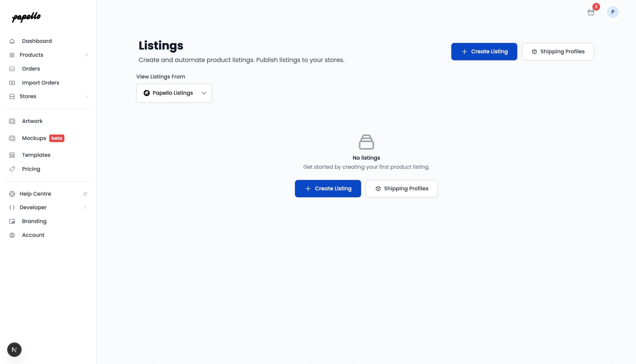
Task: Click the cart icon with badge 3
Action: 591,12
